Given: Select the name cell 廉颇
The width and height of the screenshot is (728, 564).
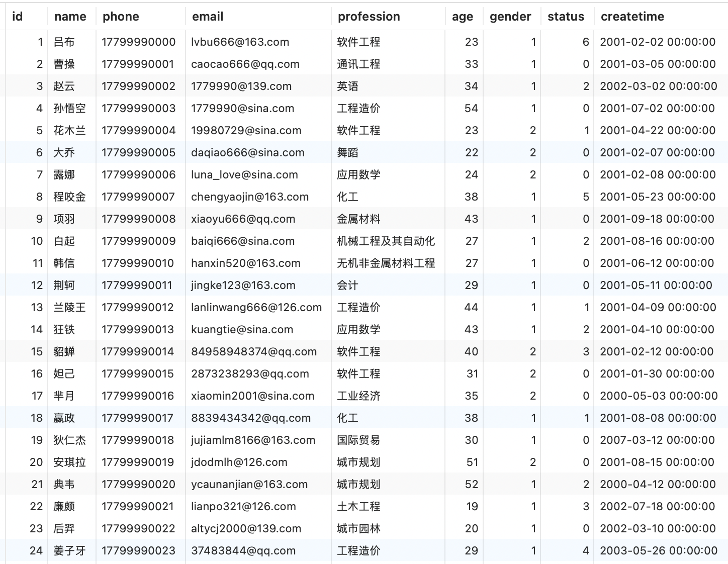Looking at the screenshot, I should [64, 507].
